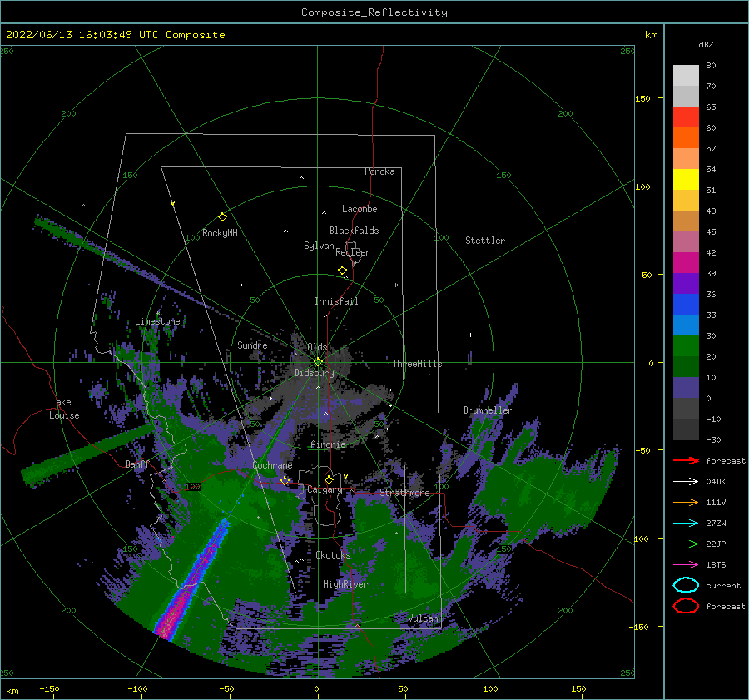Image resolution: width=749 pixels, height=700 pixels.
Task: Click the red forecast arrow in legend
Action: click(686, 460)
